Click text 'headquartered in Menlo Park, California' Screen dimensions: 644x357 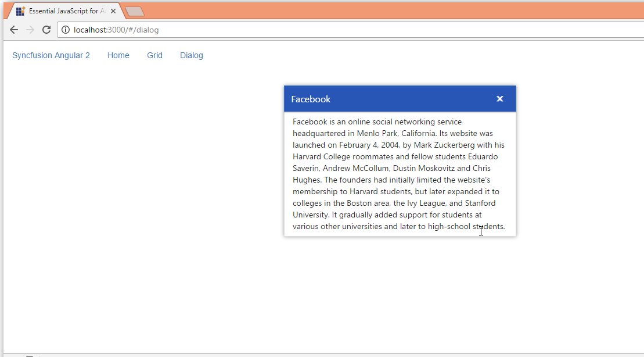[364, 133]
